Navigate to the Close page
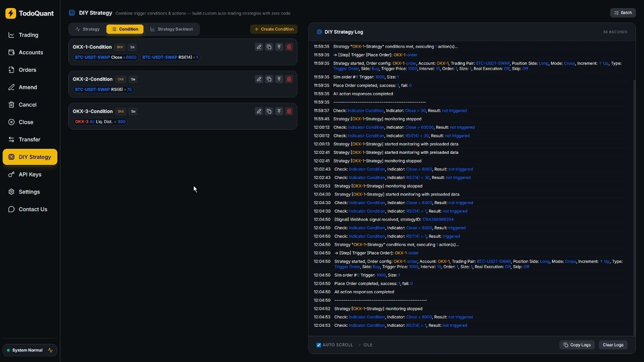This screenshot has height=362, width=644. [30, 122]
